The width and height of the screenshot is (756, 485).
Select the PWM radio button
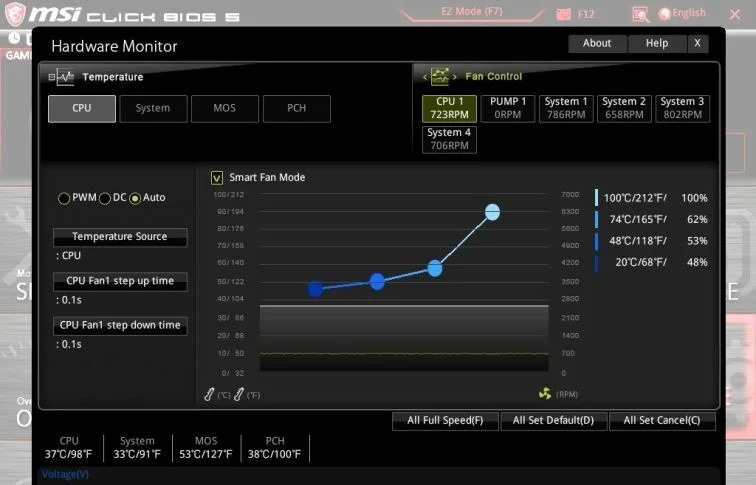click(64, 198)
